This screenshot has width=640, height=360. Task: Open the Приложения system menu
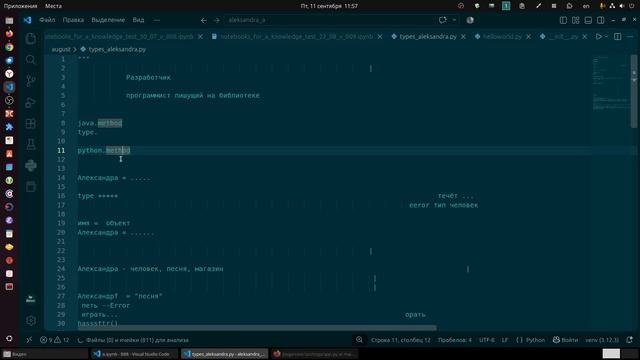20,6
